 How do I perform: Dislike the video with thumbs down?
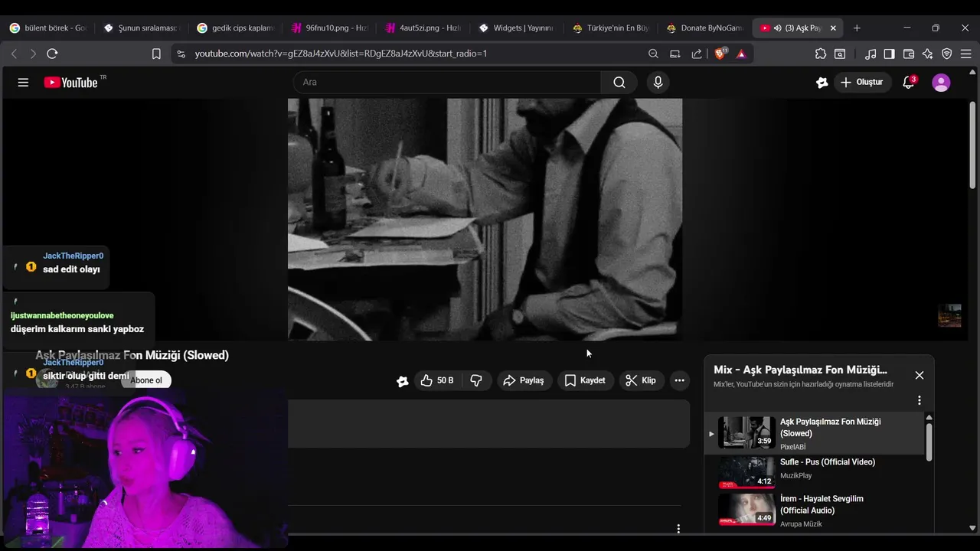[x=476, y=380]
